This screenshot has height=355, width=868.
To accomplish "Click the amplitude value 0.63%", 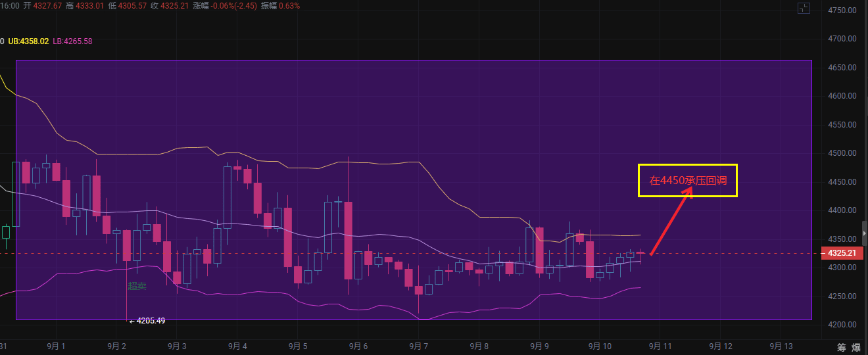I will click(x=289, y=6).
